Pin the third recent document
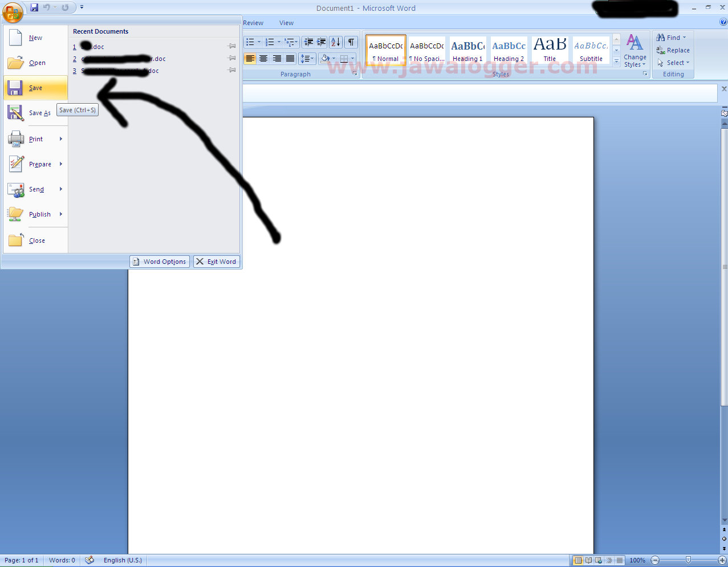Viewport: 728px width, 567px height. click(232, 70)
